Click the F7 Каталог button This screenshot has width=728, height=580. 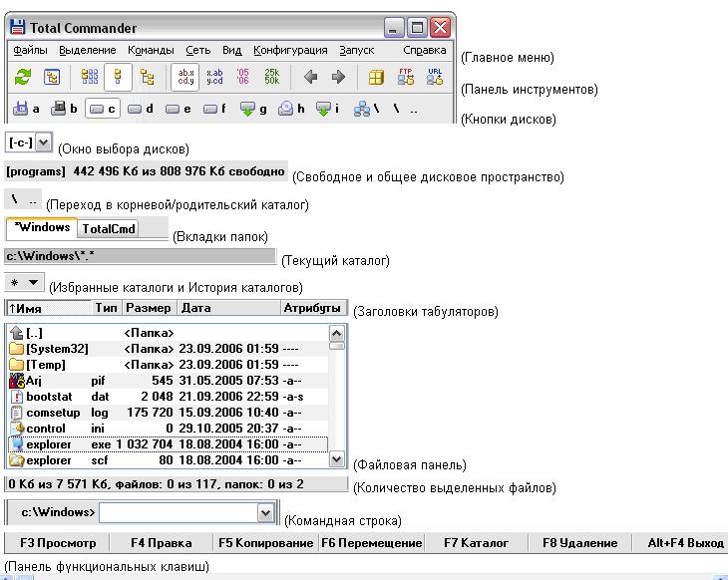tap(476, 543)
